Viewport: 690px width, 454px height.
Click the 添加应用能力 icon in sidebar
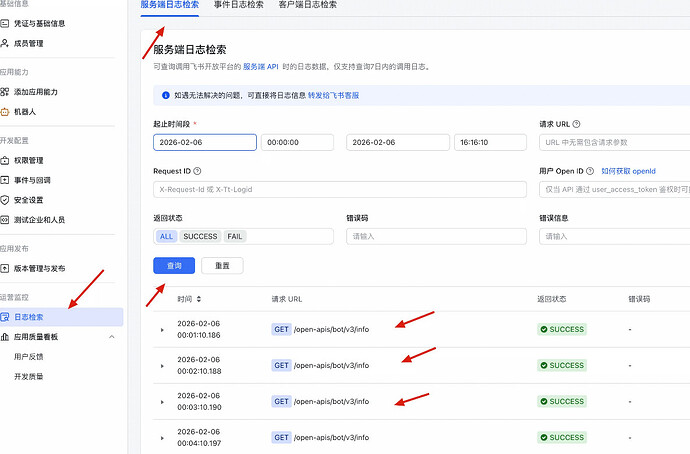[x=8, y=92]
